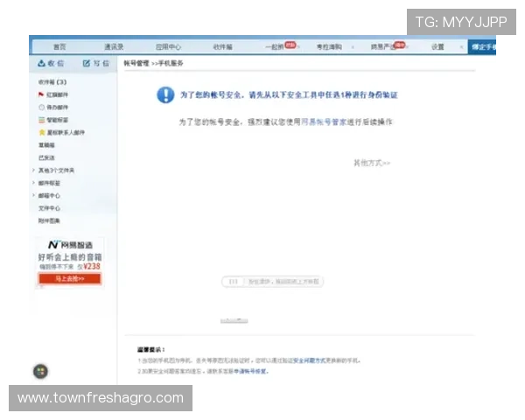525x420 pixels.
Task: Expand the 其他3个文件夹 folder group
Action: pyautogui.click(x=33, y=170)
